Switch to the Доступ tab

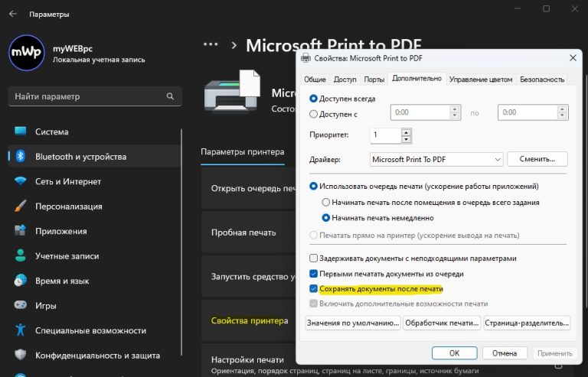(x=345, y=80)
